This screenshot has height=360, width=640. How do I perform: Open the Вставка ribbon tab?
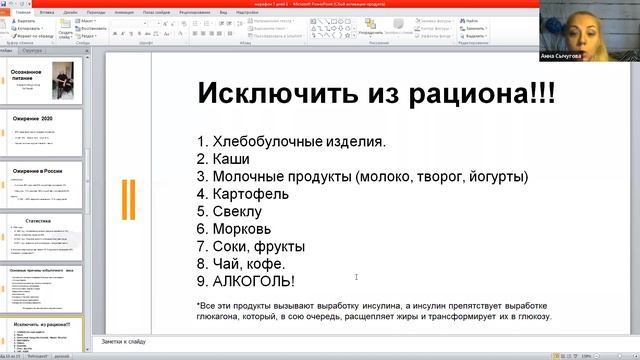(x=47, y=13)
